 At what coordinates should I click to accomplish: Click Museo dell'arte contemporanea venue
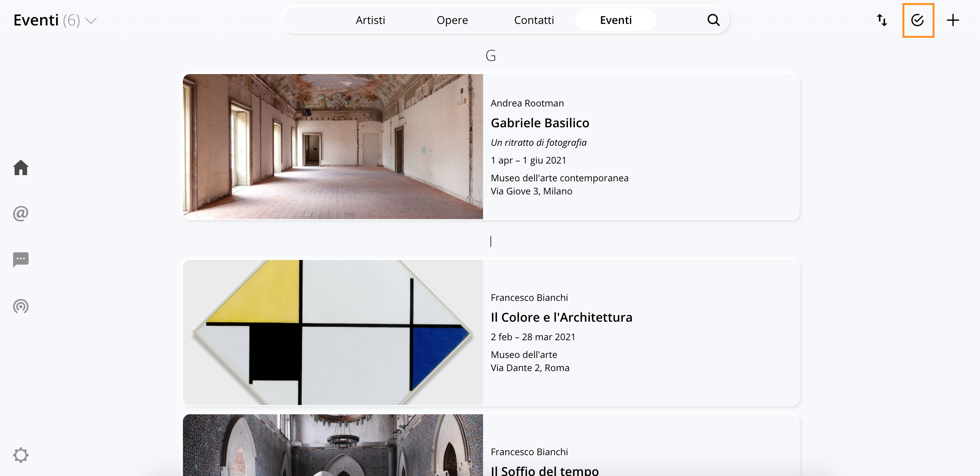click(x=559, y=178)
